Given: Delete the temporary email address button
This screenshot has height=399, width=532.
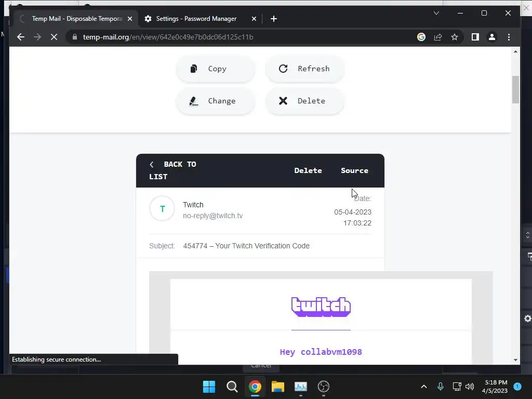Looking at the screenshot, I should click(304, 101).
